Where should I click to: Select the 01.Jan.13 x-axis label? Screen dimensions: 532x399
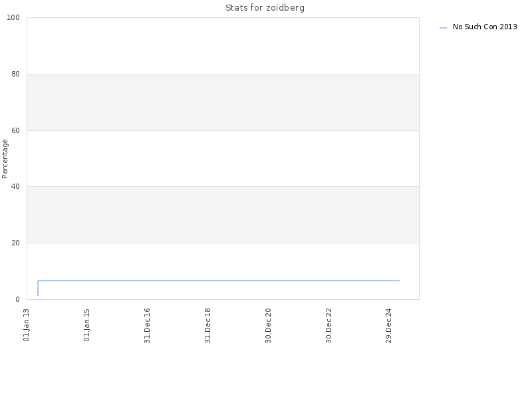coord(27,325)
